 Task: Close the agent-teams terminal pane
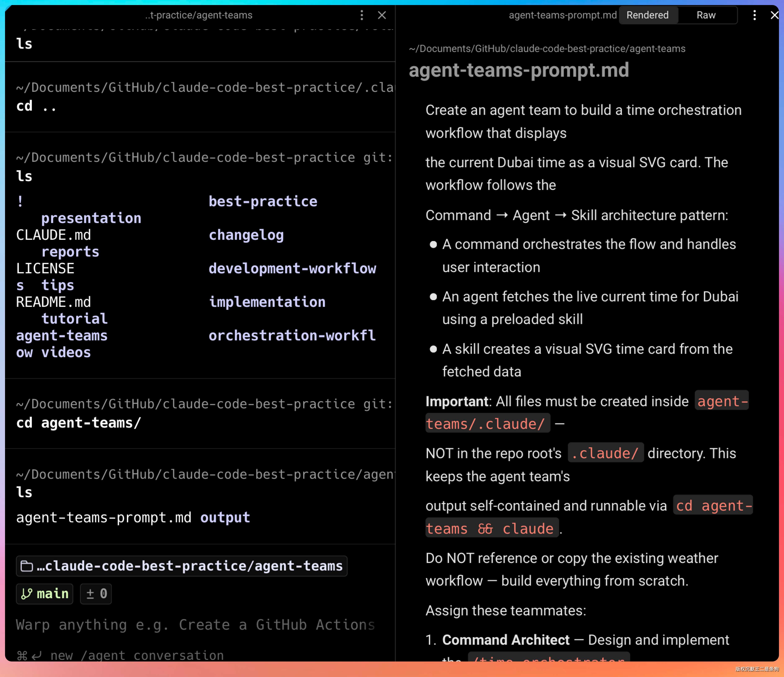(x=382, y=15)
